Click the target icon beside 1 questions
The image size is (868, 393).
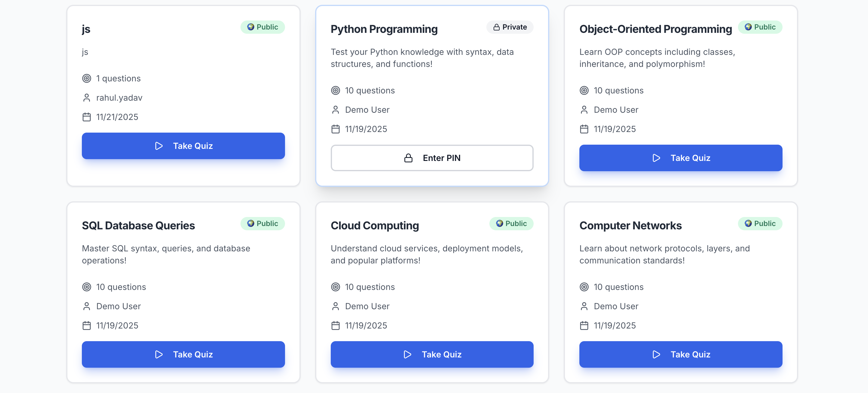(87, 79)
